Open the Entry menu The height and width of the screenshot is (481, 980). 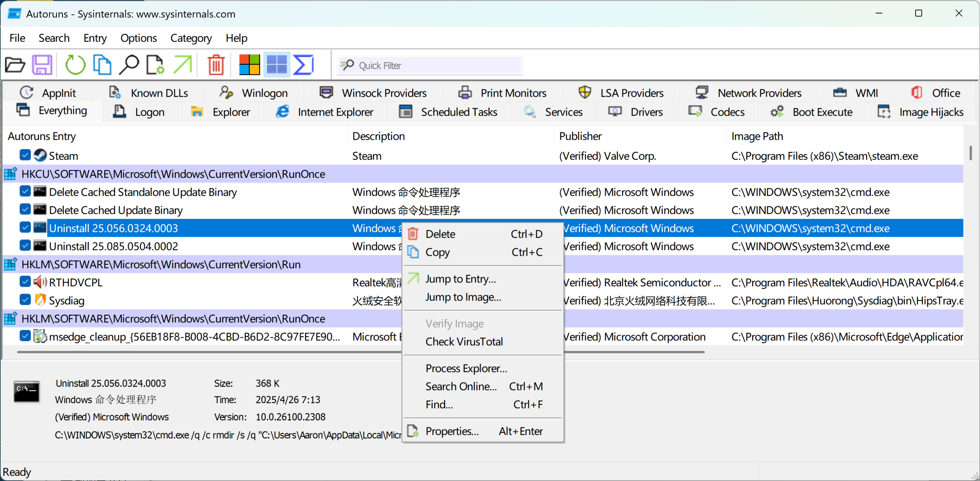pyautogui.click(x=95, y=38)
